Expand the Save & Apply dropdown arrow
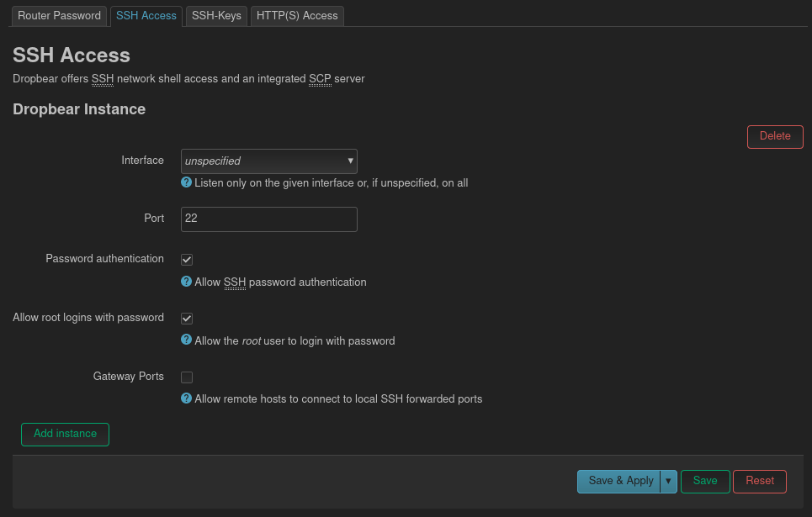 coord(669,481)
